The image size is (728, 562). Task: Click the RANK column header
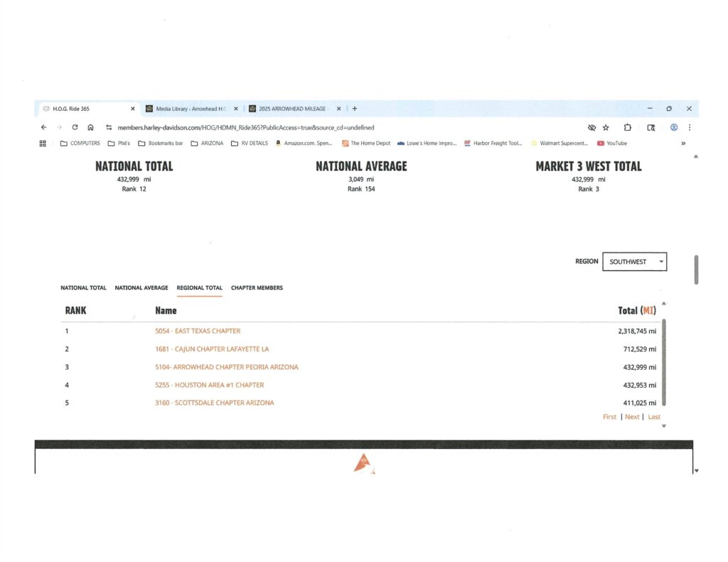click(75, 310)
